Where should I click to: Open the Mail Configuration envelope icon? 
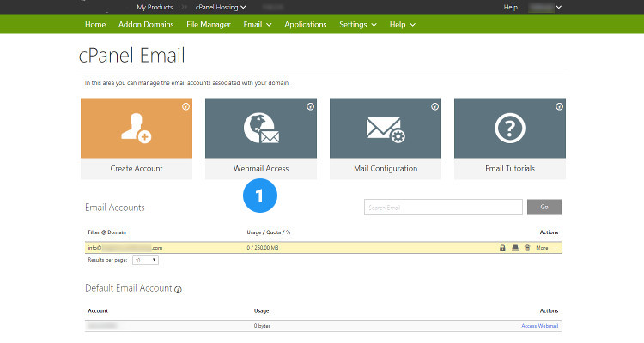click(x=386, y=129)
